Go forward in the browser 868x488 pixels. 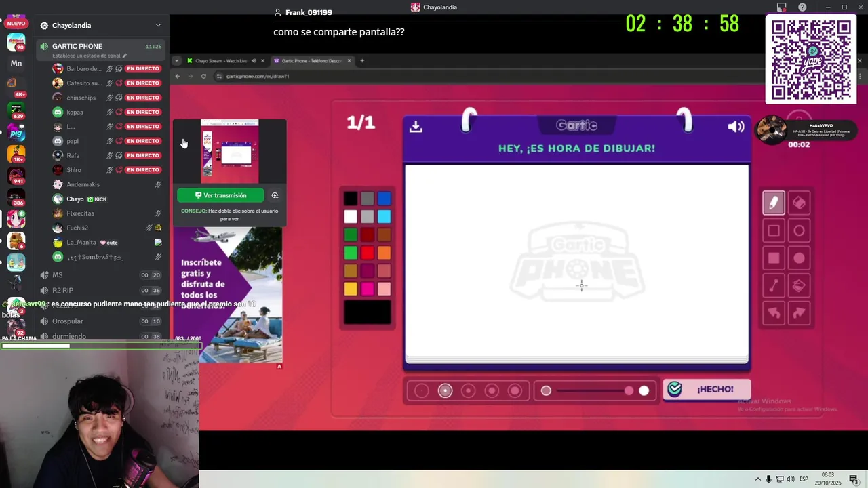pos(190,76)
